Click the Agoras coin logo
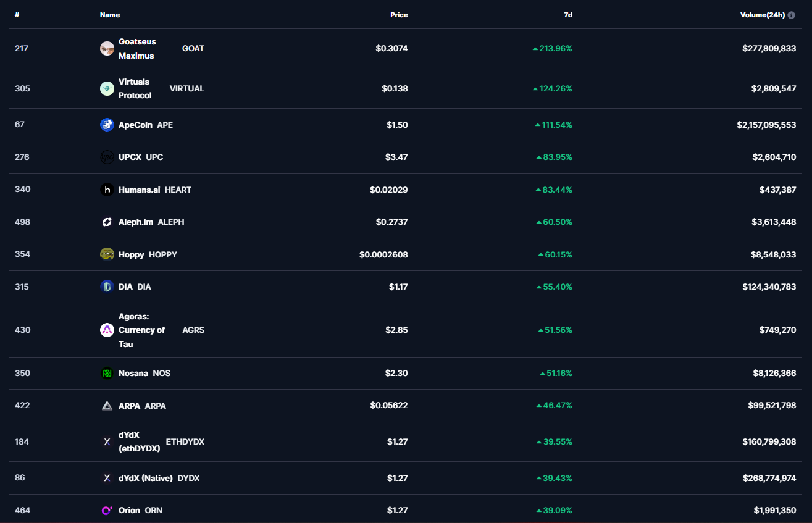Viewport: 812px width, 523px height. point(107,330)
